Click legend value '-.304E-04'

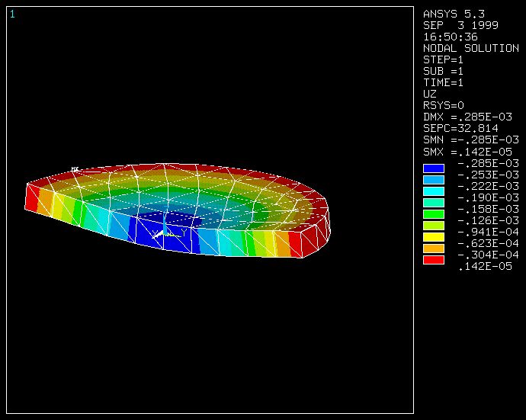point(488,255)
